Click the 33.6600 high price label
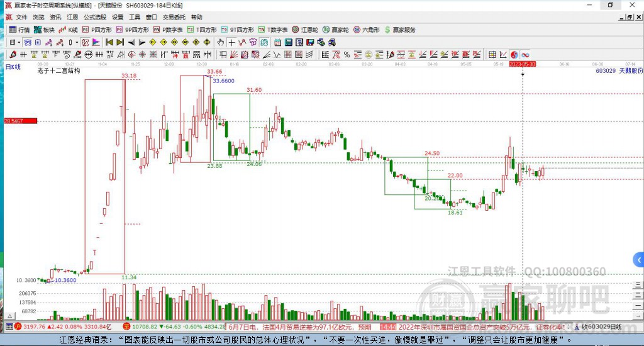Screen dimensions: 644x346 tap(223, 81)
